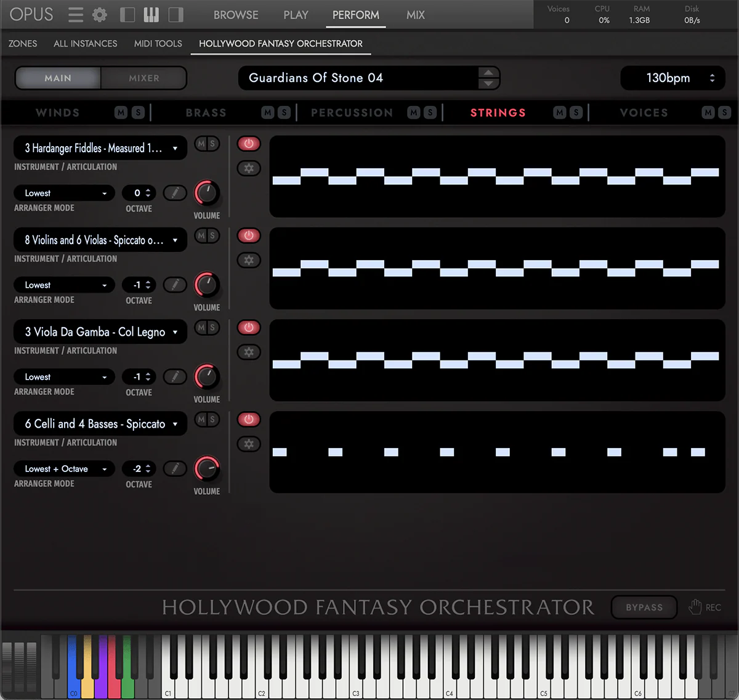This screenshot has width=739, height=700.
Task: Click the pencil edit icon in Hardanger Fiddles row
Action: click(175, 193)
